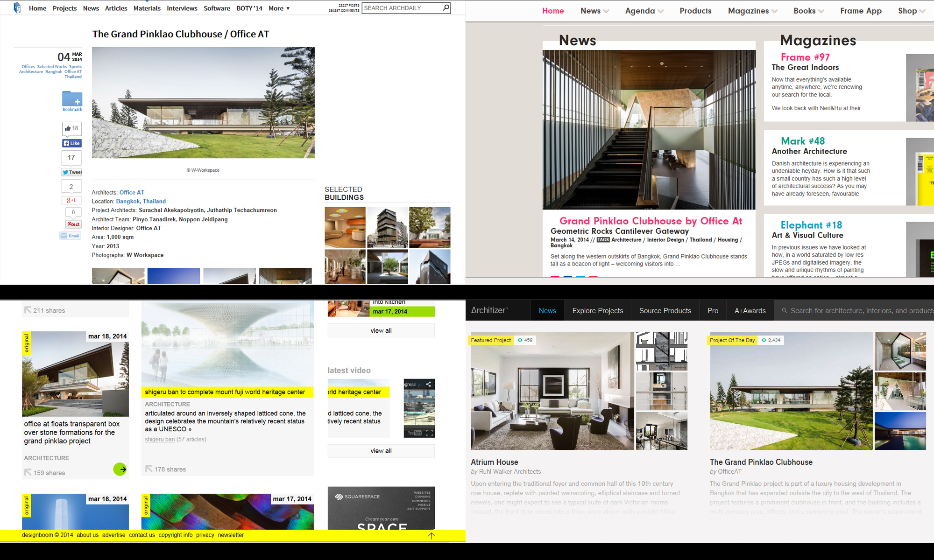Open the Agenda dropdown menu
The image size is (934, 560).
coord(644,11)
